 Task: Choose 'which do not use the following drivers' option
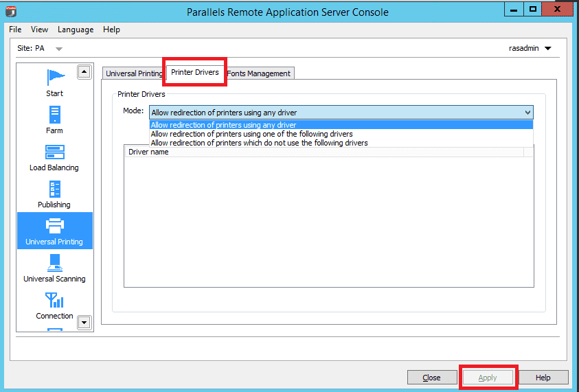[341, 143]
